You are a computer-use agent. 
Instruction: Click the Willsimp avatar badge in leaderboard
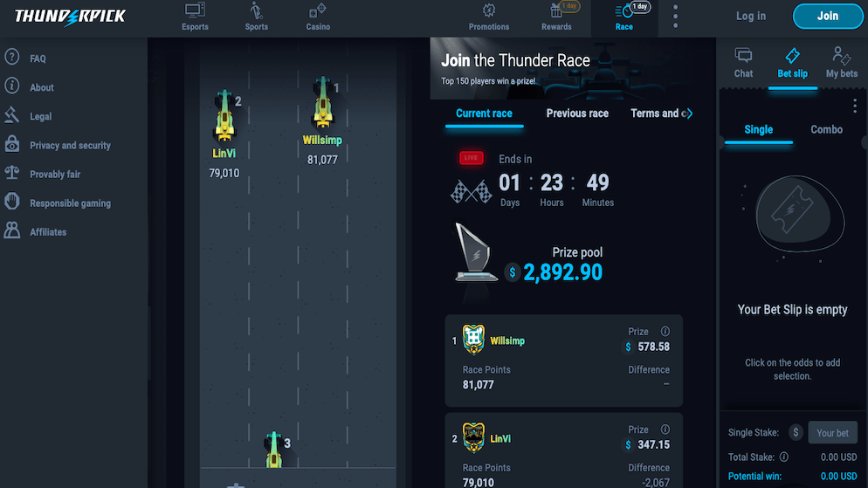click(x=473, y=340)
